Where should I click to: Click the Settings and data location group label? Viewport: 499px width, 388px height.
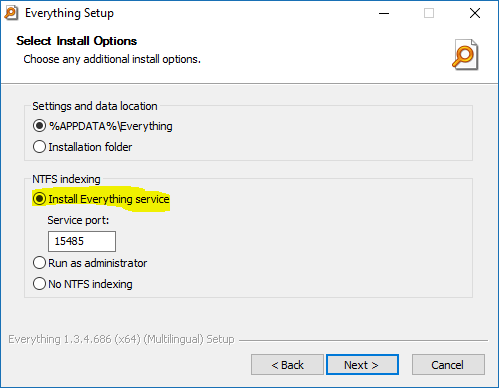click(95, 106)
